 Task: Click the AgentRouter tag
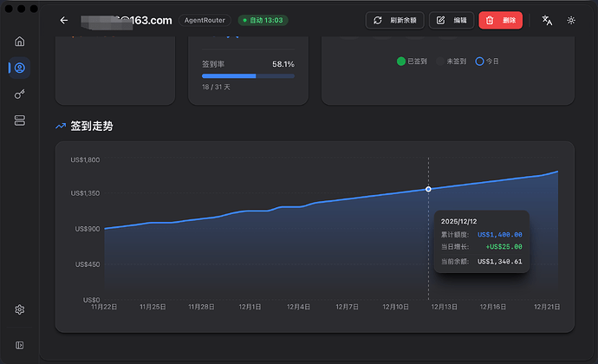205,20
